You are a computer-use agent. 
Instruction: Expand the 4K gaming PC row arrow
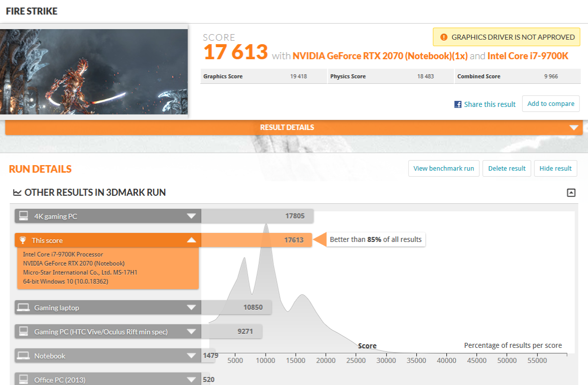click(x=191, y=216)
